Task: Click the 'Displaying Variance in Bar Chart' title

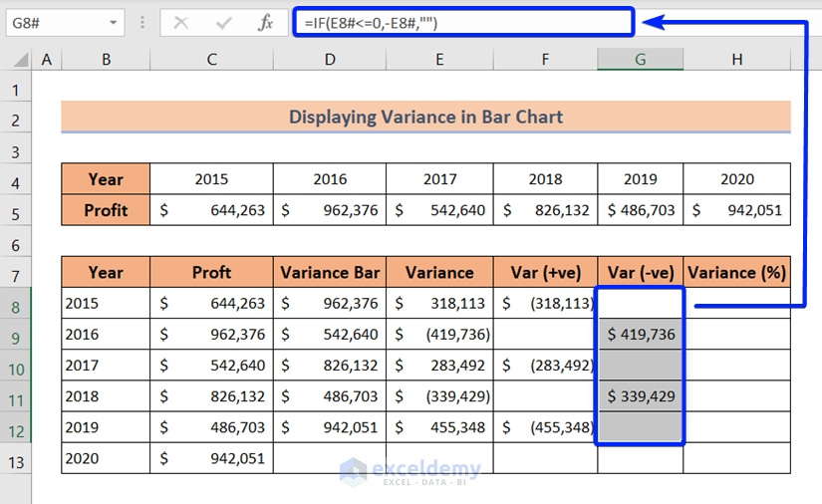Action: 425,117
